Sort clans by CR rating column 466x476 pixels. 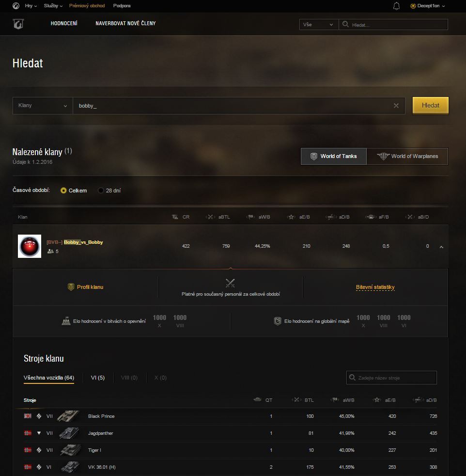coord(181,217)
